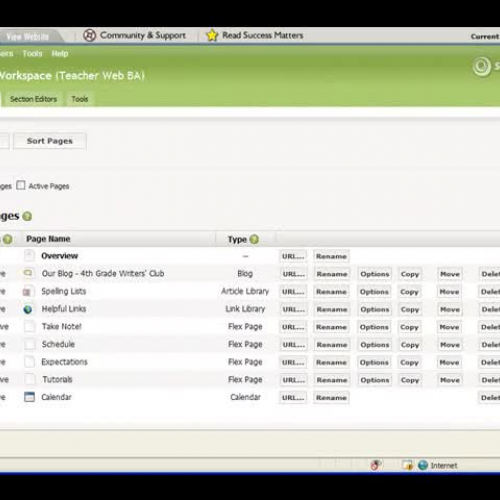Click the status bar security lock icon
Image resolution: width=500 pixels, height=500 pixels.
click(x=407, y=465)
